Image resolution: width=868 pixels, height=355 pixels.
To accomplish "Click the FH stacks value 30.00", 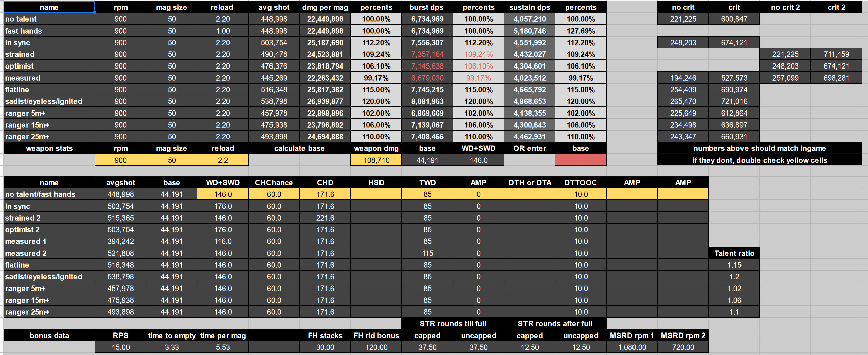I will click(x=325, y=347).
